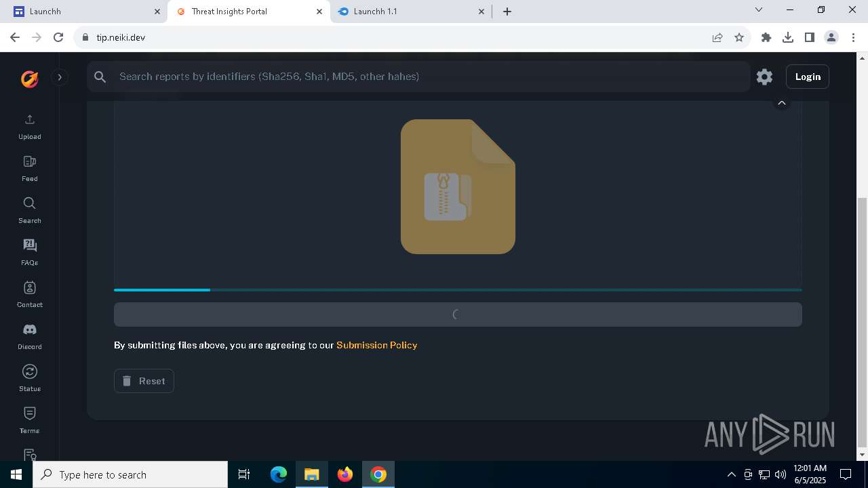Screen dimensions: 868x488
Task: Open the Contact sidebar item
Action: tap(29, 295)
